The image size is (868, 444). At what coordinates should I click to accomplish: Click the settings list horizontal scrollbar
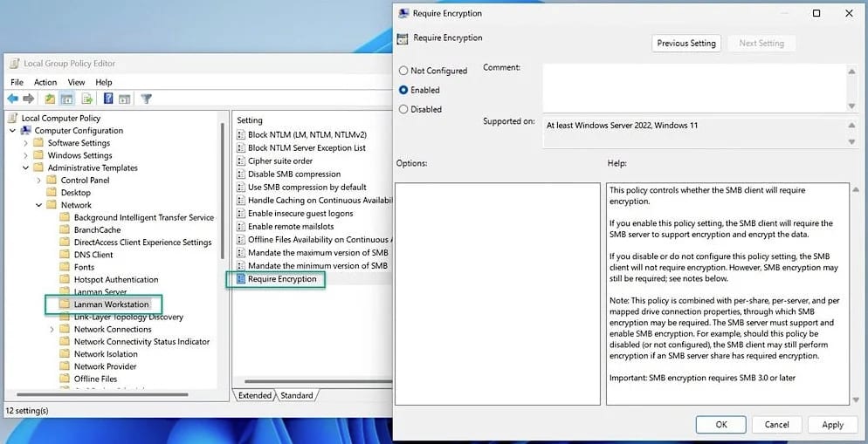coord(317,381)
